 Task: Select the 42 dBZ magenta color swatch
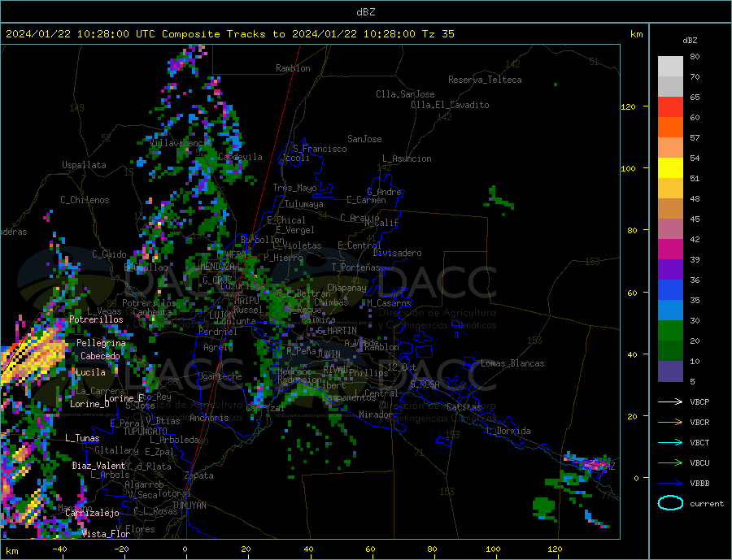pos(670,250)
